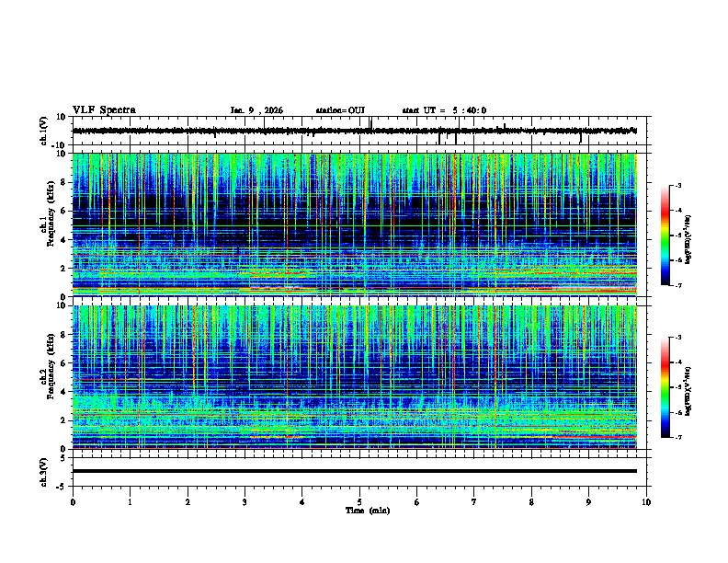Click the time axis tick label "1"

coord(130,502)
